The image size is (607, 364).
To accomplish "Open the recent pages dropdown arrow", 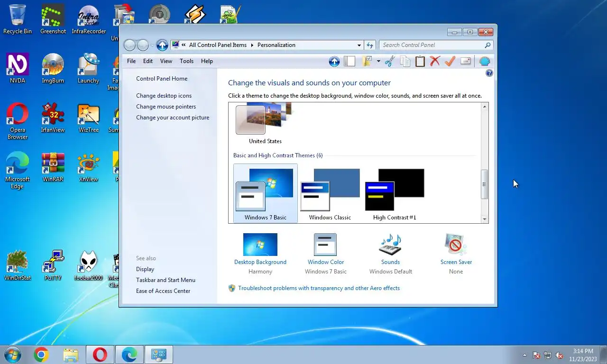I will 152,45.
